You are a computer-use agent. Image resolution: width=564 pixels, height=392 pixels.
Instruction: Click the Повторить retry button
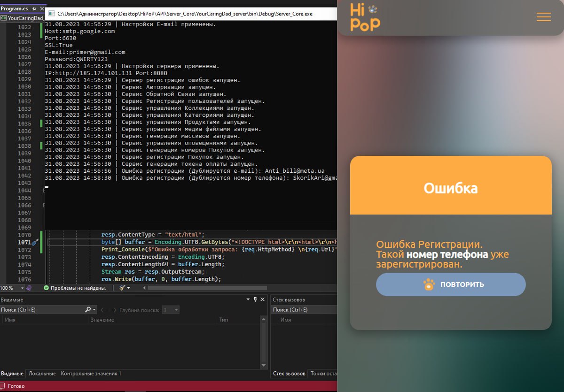click(x=451, y=284)
